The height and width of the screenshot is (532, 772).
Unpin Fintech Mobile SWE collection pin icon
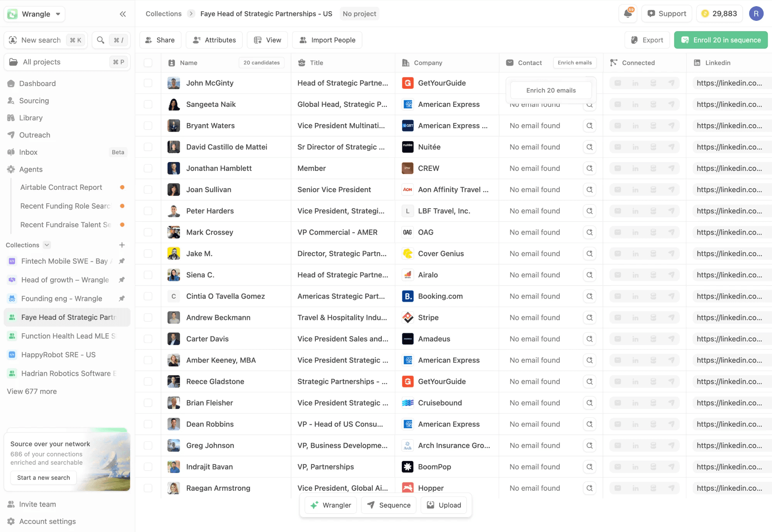122,261
